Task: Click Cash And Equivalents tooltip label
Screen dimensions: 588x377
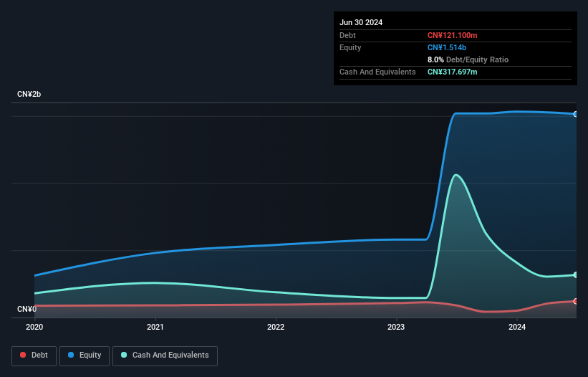Action: (377, 72)
